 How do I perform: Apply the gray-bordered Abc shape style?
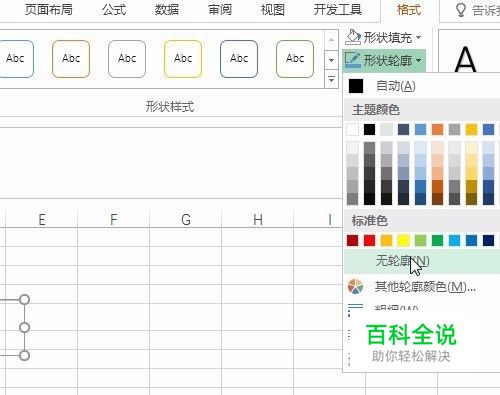[127, 59]
